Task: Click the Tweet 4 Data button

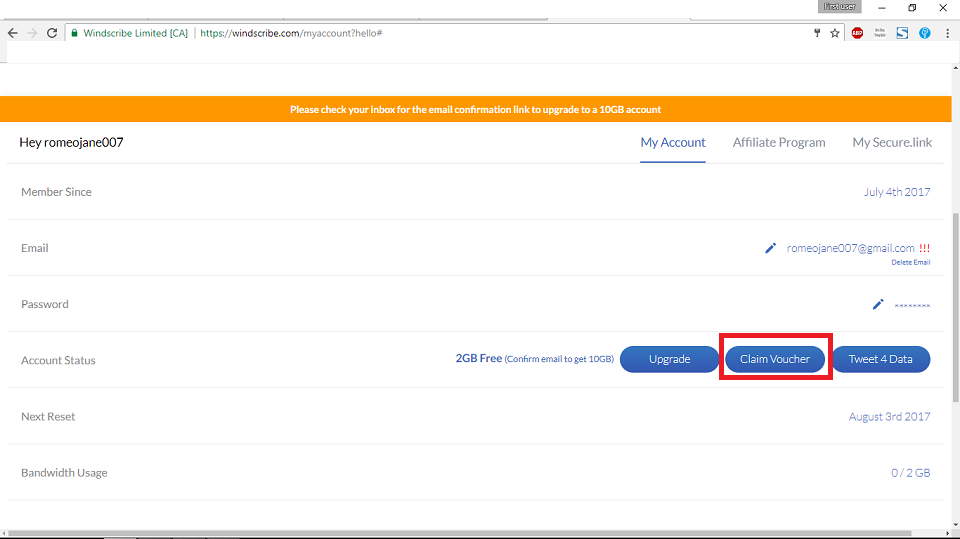Action: tap(880, 359)
